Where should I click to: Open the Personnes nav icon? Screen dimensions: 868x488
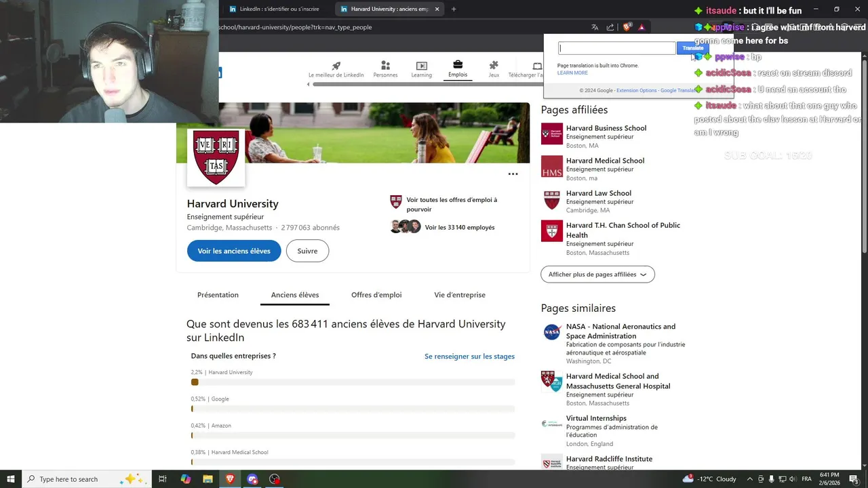coord(385,66)
